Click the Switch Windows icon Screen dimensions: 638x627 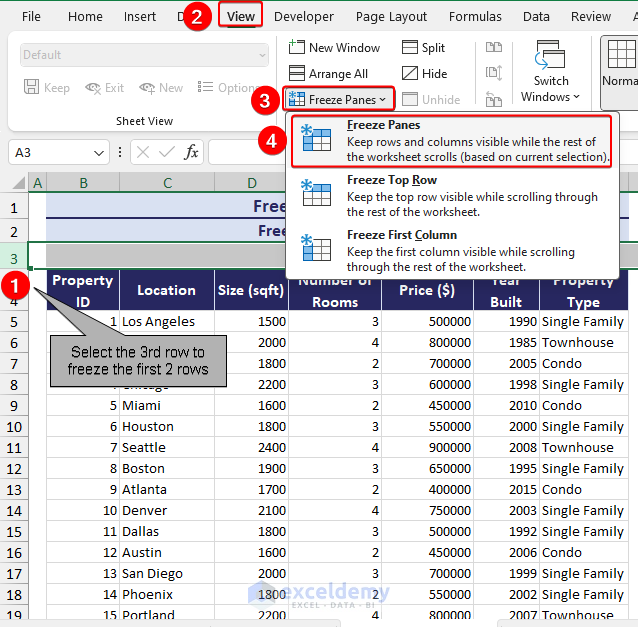coord(550,55)
